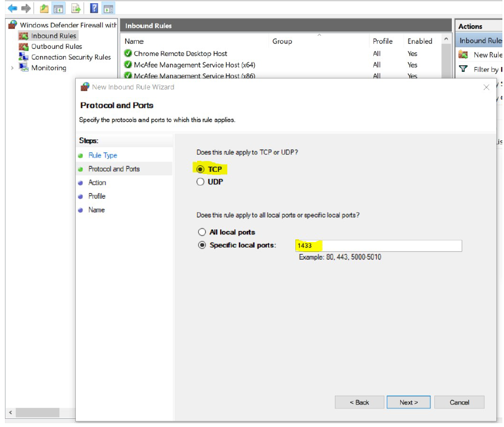The width and height of the screenshot is (504, 427).
Task: Select McAfee Management Service Host (x64) rule
Action: click(194, 65)
